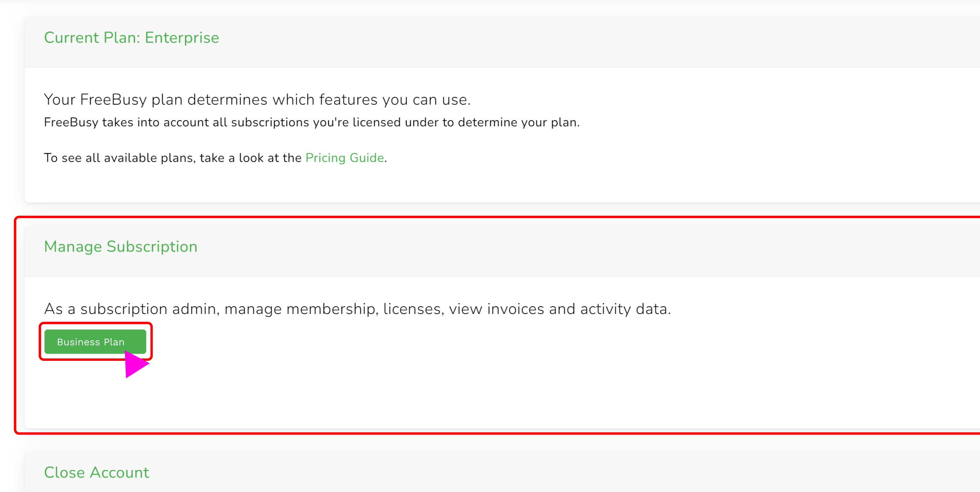Click the Business Plan button
The image size is (980, 492).
tap(91, 341)
